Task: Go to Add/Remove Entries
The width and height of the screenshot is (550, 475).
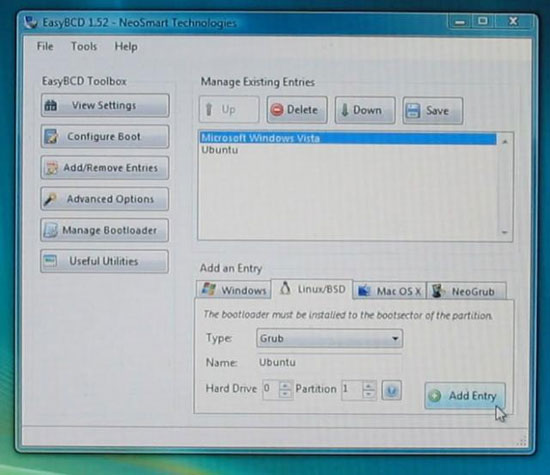Action: point(105,168)
